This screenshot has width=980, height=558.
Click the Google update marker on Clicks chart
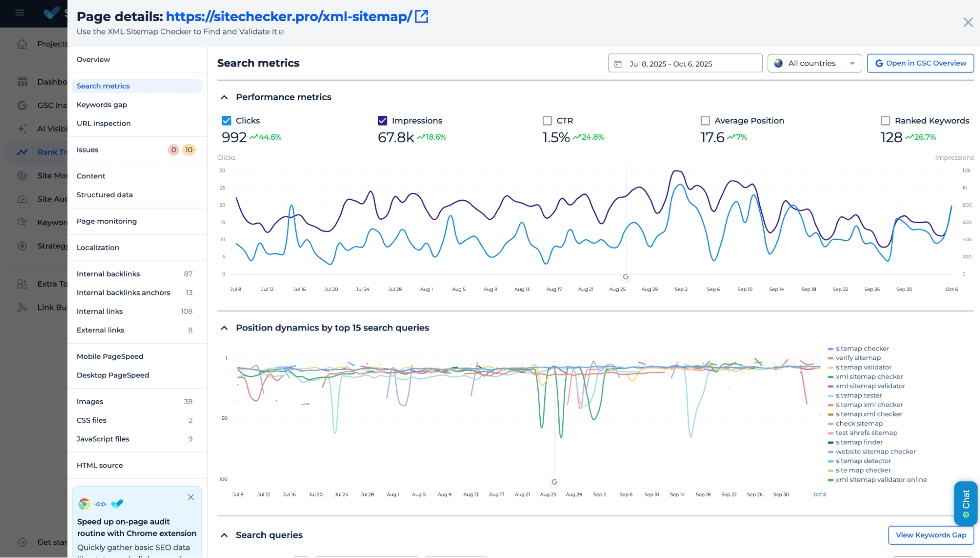626,277
